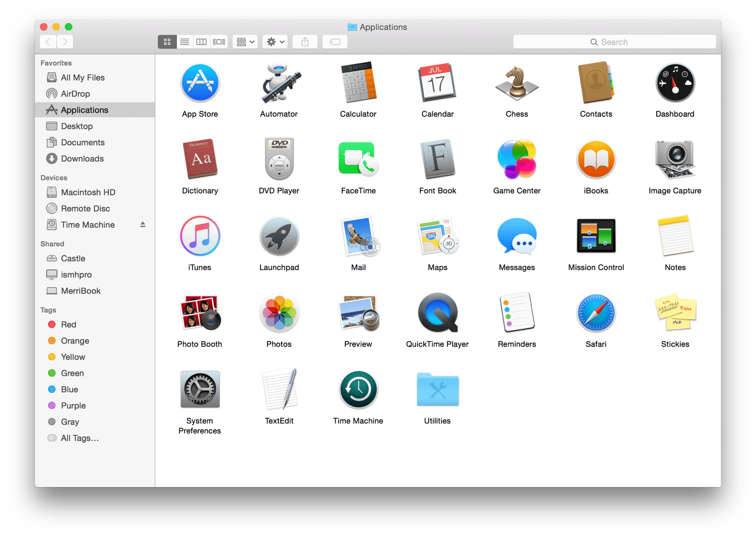Select the iBooks app icon
The width and height of the screenshot is (756, 537).
click(x=596, y=159)
